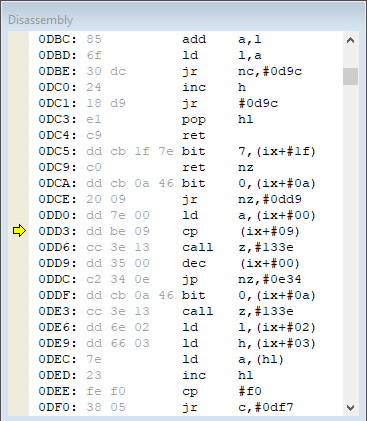
Task: Select the line at address 0DBC add a,l
Action: click(x=186, y=39)
